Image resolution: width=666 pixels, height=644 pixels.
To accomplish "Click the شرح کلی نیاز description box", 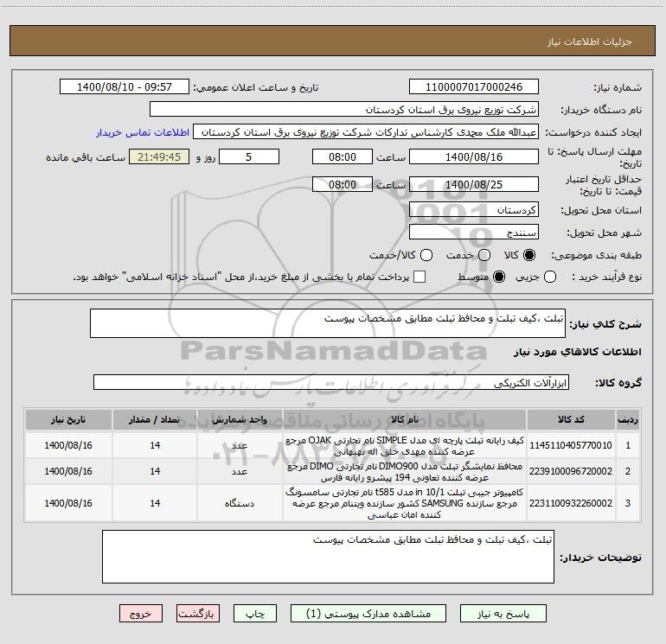I will [328, 323].
